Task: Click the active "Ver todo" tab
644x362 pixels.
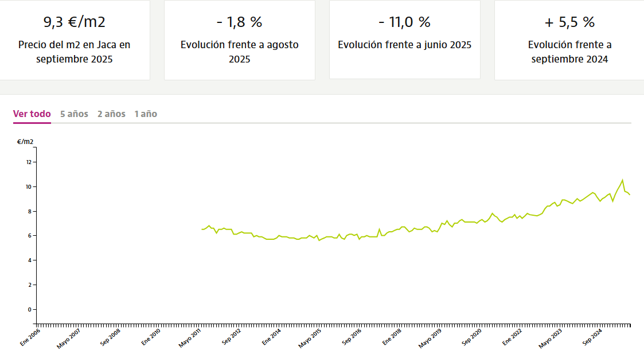Action: pyautogui.click(x=31, y=114)
